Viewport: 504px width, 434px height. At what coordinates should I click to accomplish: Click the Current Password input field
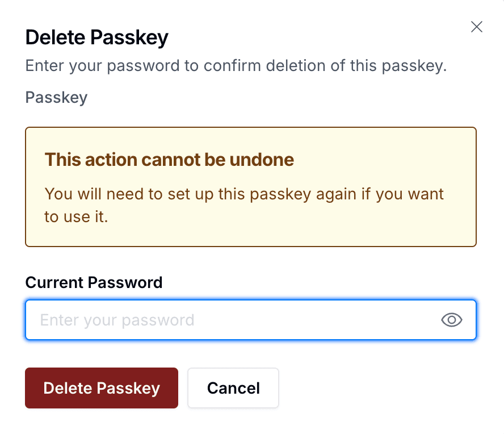pos(227,320)
